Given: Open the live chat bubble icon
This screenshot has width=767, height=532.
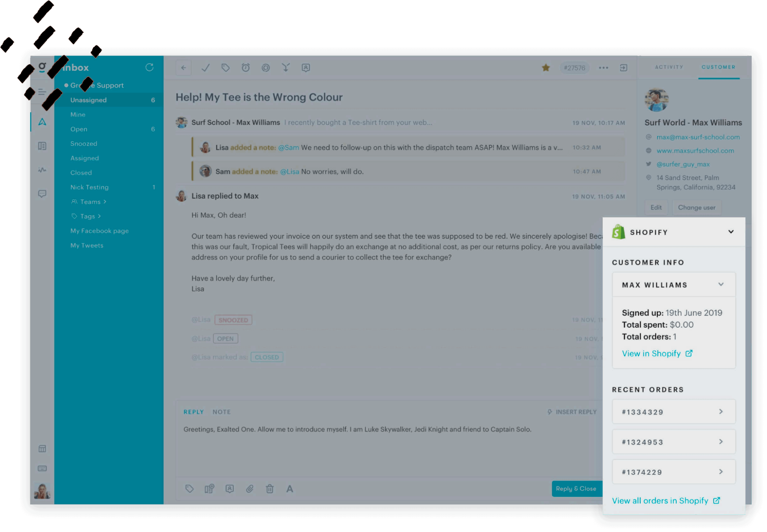Looking at the screenshot, I should coord(42,194).
